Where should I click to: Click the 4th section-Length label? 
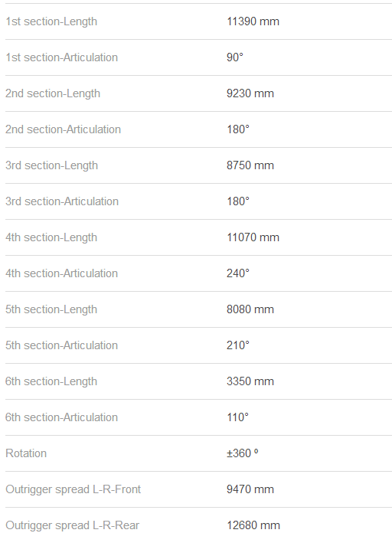[51, 238]
